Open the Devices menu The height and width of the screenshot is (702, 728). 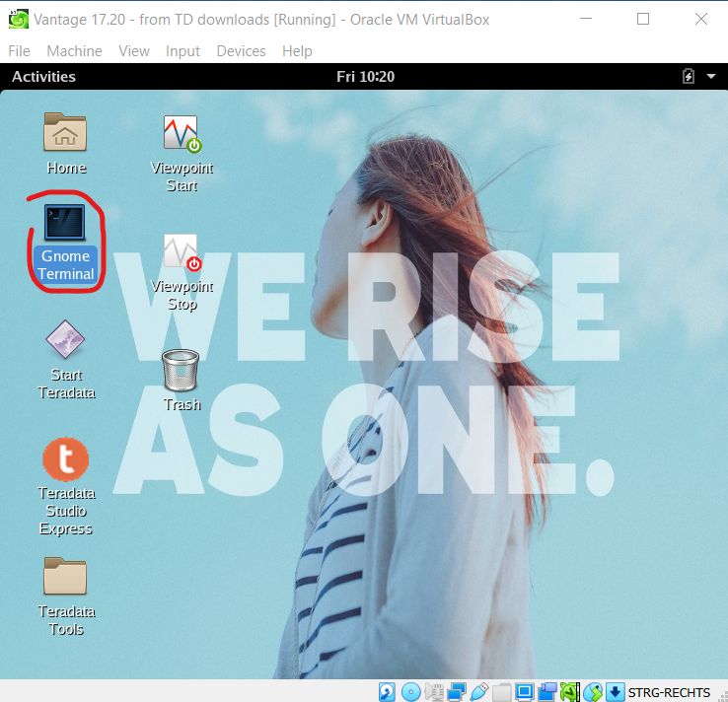click(x=241, y=51)
